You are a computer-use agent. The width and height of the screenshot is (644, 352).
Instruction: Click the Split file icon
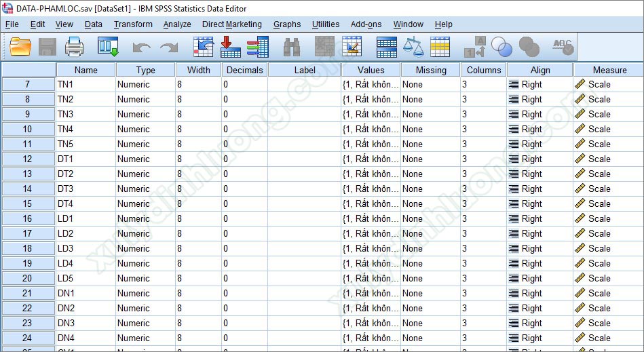pos(387,46)
